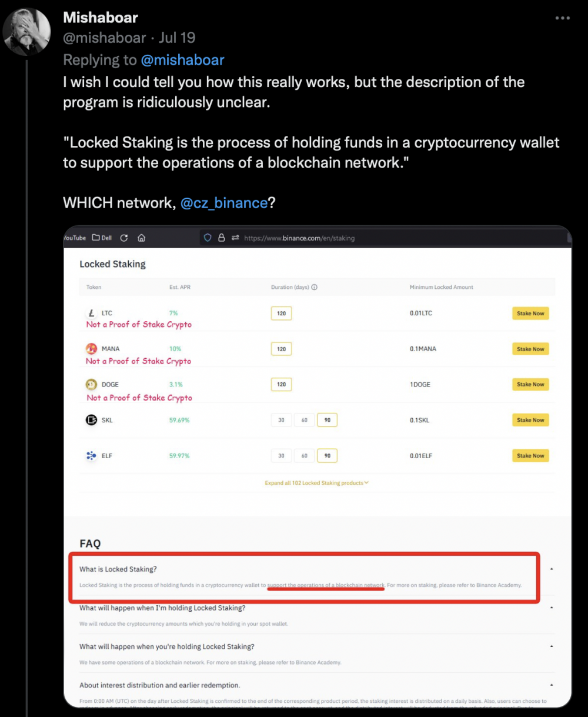
Task: Click the browser reload icon in screenshot
Action: (124, 238)
